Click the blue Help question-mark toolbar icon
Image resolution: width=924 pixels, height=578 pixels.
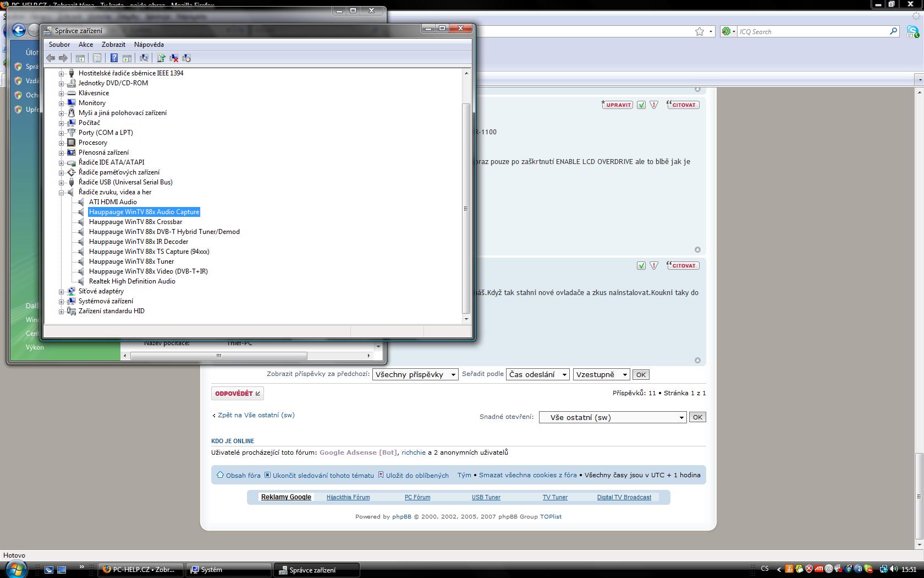pyautogui.click(x=114, y=58)
